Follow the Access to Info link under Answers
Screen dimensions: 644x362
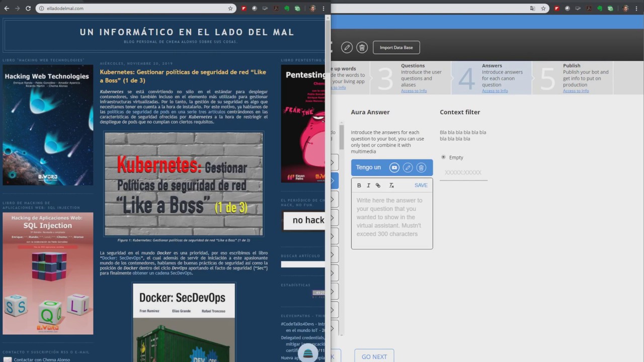(x=495, y=91)
